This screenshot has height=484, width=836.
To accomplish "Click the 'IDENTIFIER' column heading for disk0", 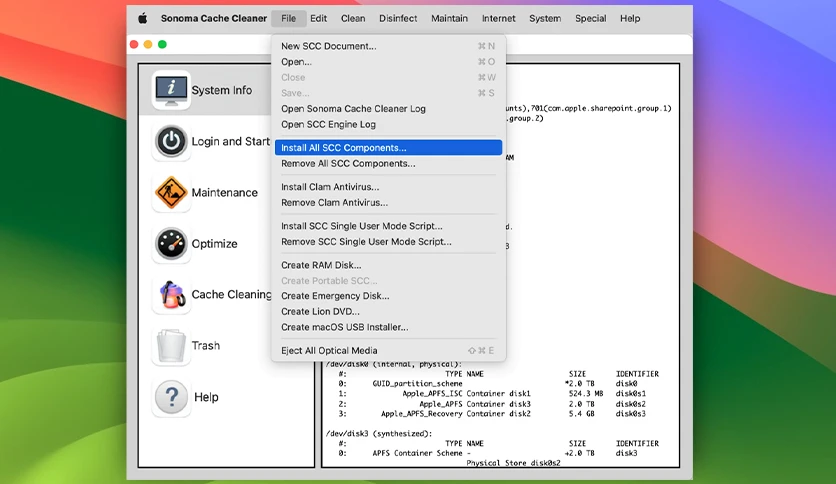I will [x=637, y=374].
